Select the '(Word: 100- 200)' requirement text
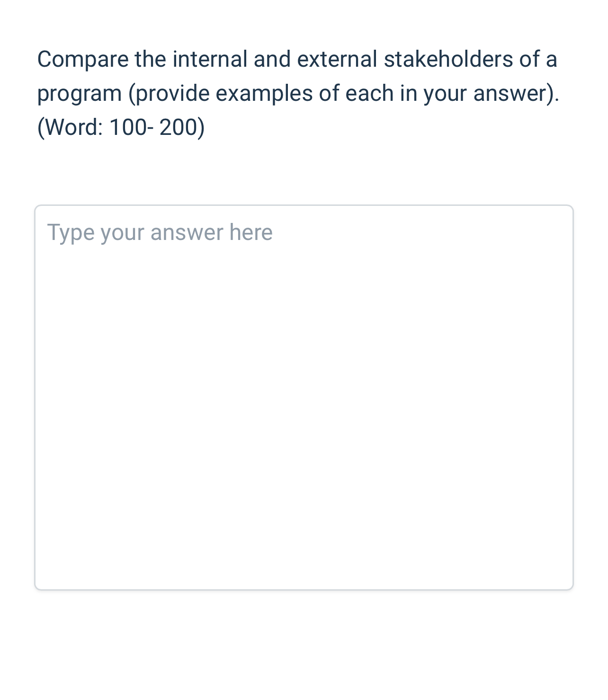This screenshot has height=700, width=608. point(122,126)
